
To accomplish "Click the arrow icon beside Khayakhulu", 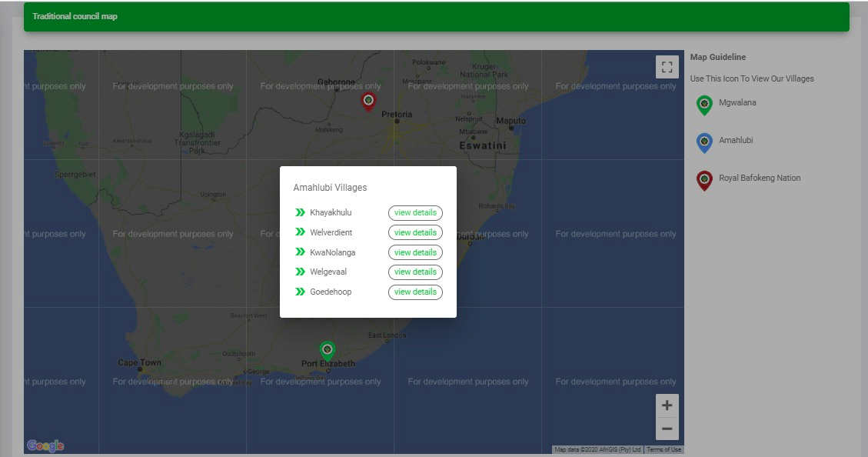I will tap(300, 213).
